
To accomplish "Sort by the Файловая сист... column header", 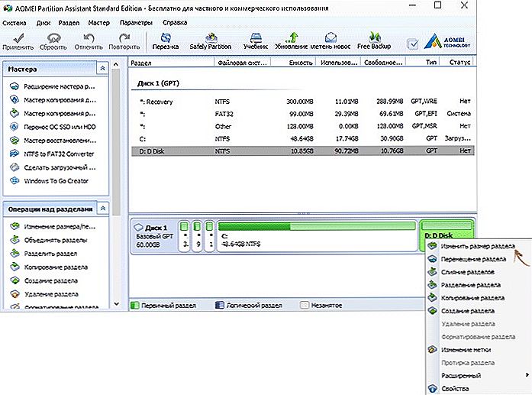I will click(x=243, y=63).
